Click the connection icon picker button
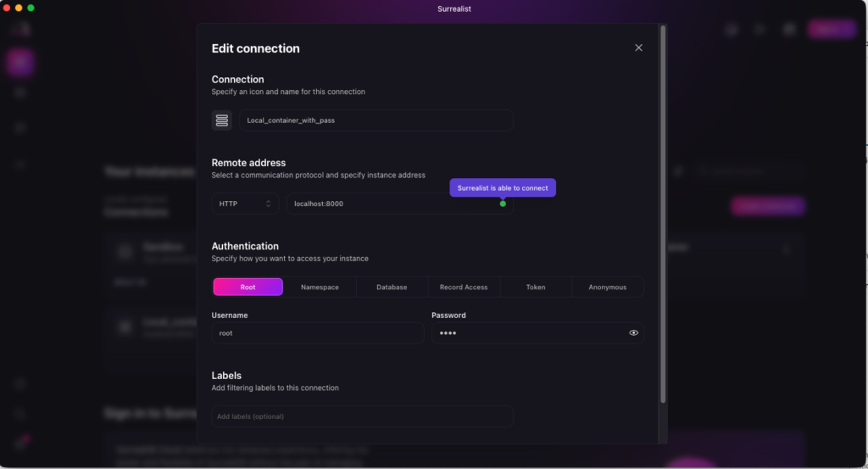This screenshot has height=469, width=868. click(x=221, y=120)
